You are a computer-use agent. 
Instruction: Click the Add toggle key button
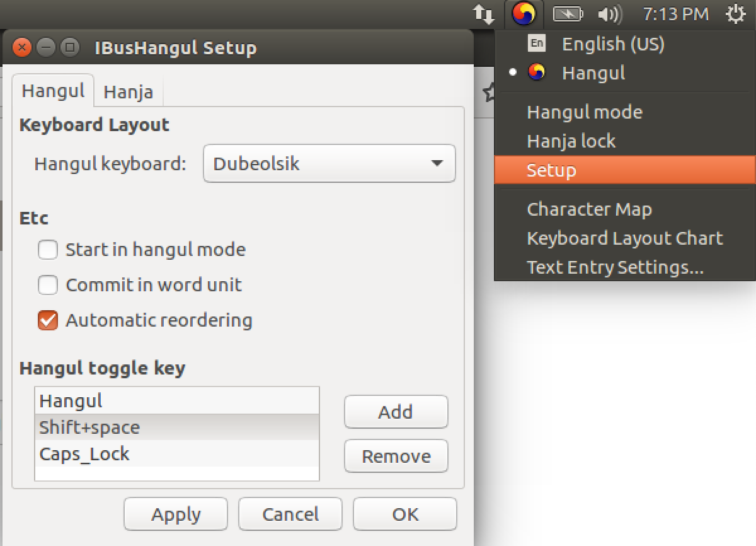pyautogui.click(x=396, y=412)
